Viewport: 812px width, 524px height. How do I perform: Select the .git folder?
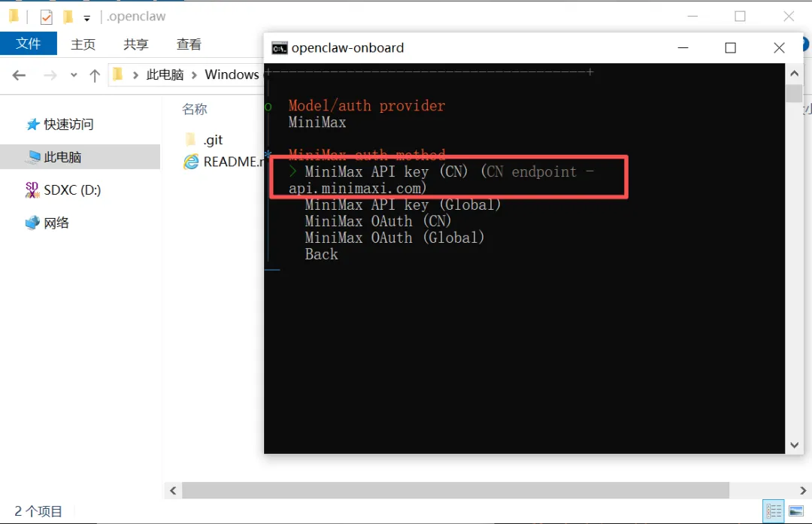click(213, 140)
